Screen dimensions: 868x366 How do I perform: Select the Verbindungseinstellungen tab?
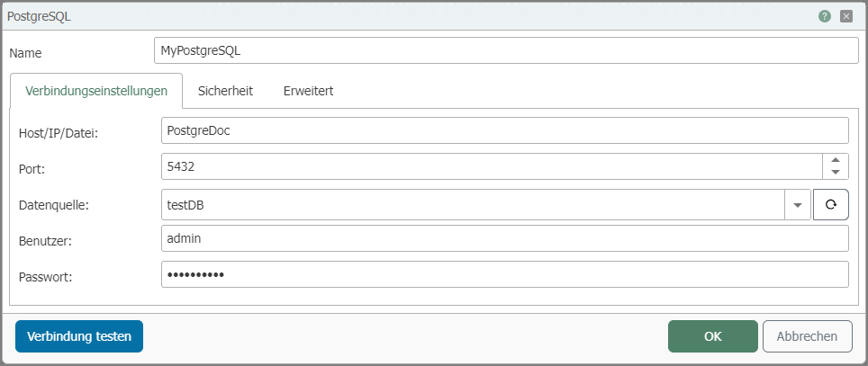[x=96, y=91]
